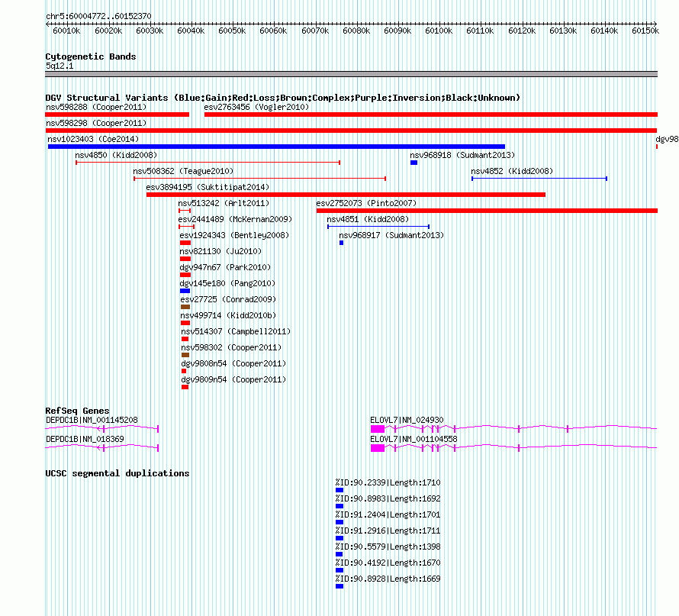Open nsv968917 (Sudmant2013) variant

(391, 235)
